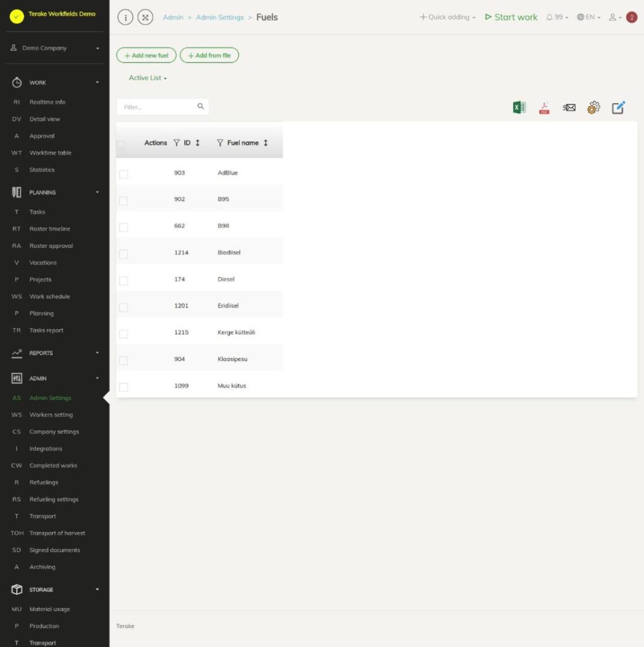The height and width of the screenshot is (647, 644).
Task: Go to Refuelings in sidebar
Action: click(44, 482)
